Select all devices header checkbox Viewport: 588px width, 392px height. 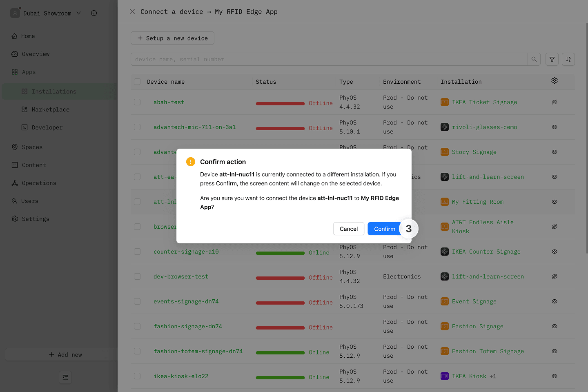click(x=137, y=82)
